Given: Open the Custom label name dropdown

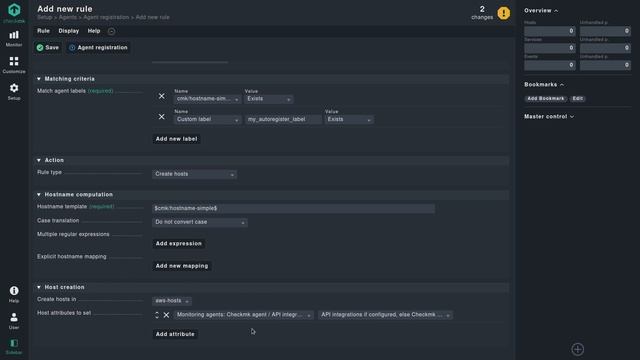Looking at the screenshot, I should click(207, 120).
